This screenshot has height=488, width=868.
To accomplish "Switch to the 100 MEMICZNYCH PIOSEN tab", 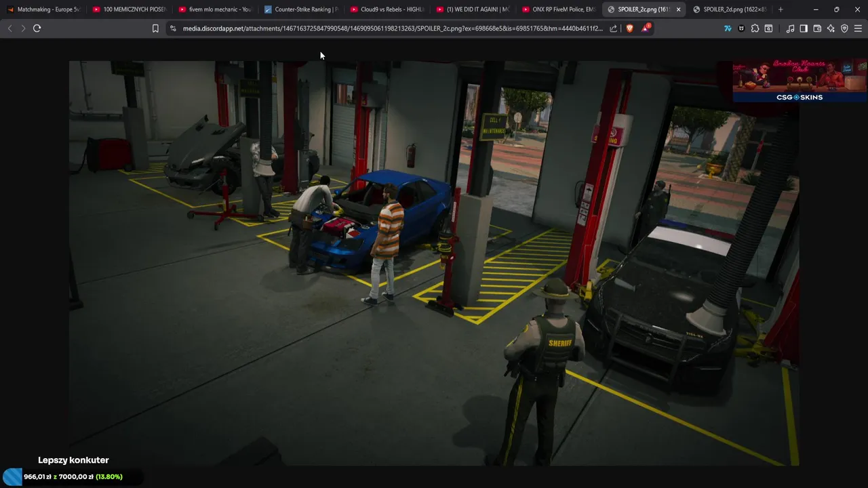I will coord(130,9).
